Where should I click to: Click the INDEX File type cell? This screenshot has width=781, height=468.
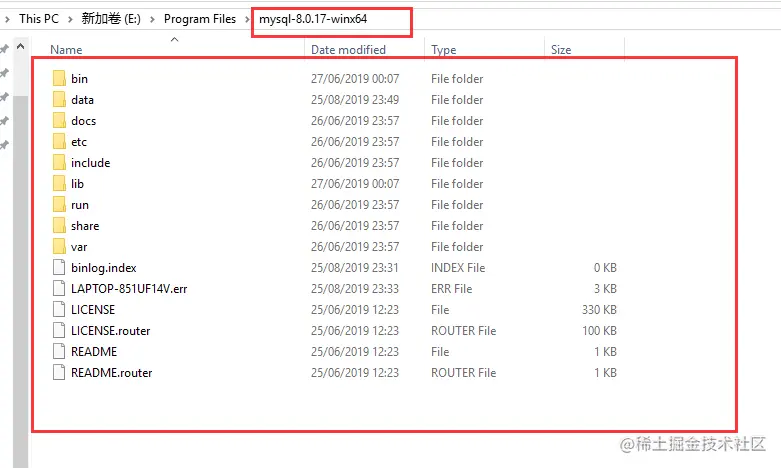[x=458, y=268]
